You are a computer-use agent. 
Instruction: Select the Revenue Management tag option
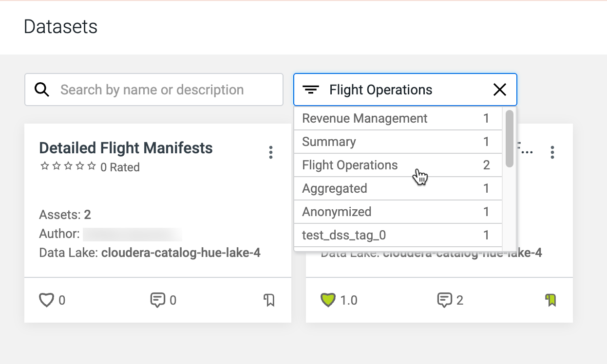(365, 118)
